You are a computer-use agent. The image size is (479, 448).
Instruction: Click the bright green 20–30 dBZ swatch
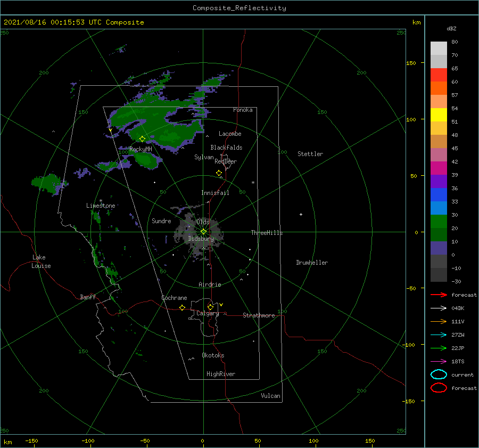pos(439,222)
